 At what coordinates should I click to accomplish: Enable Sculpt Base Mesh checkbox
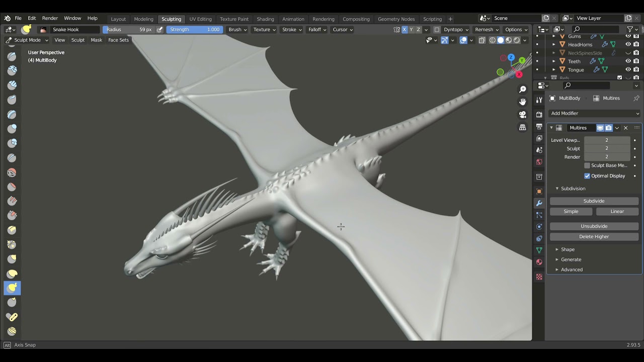click(587, 165)
